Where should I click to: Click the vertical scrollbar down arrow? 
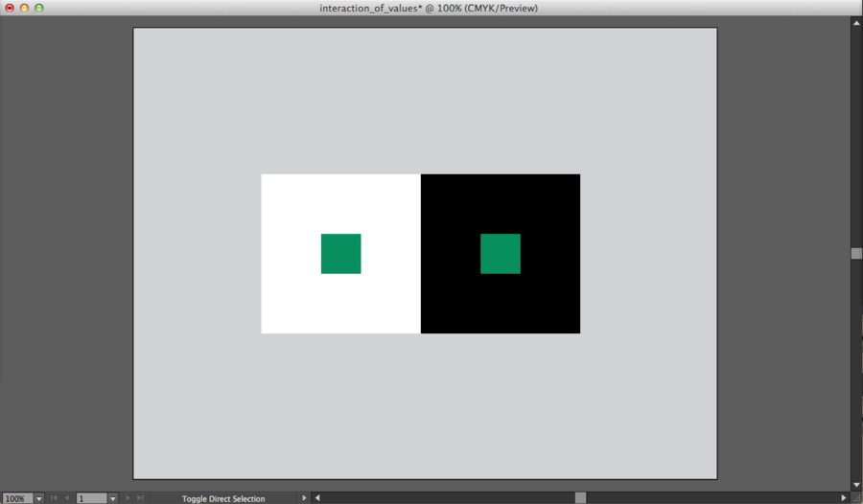click(x=856, y=485)
